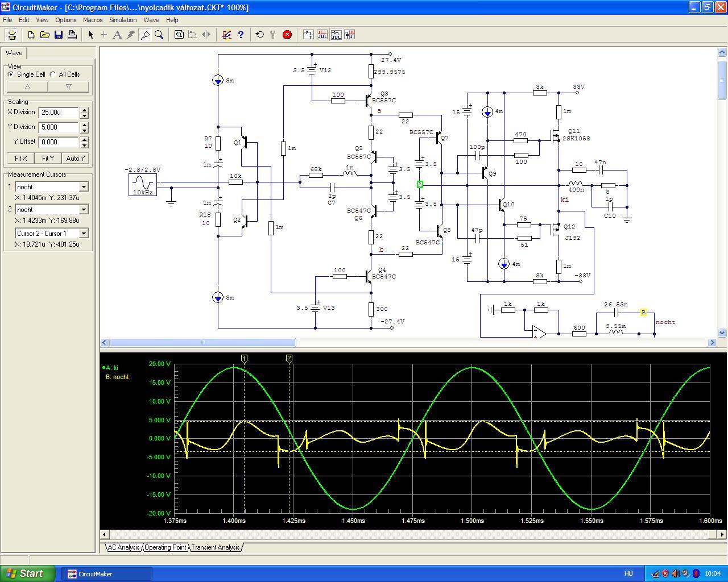This screenshot has height=582, width=728.
Task: Expand the Cursor 2 - Cursor 1 dropdown
Action: [84, 234]
